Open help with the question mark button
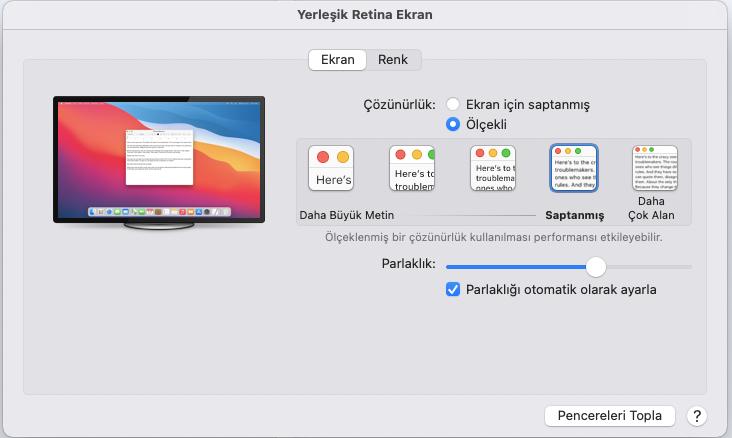 [697, 415]
